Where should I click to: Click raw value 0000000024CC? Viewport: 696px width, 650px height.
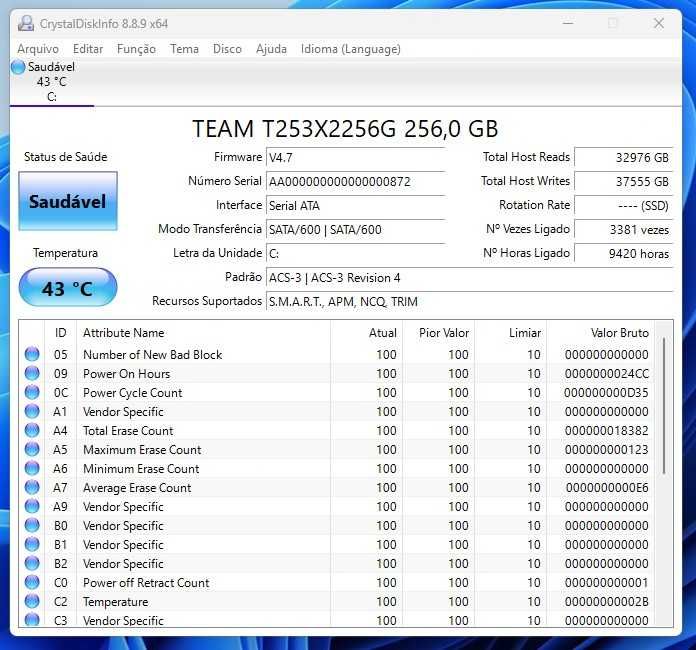tap(606, 374)
